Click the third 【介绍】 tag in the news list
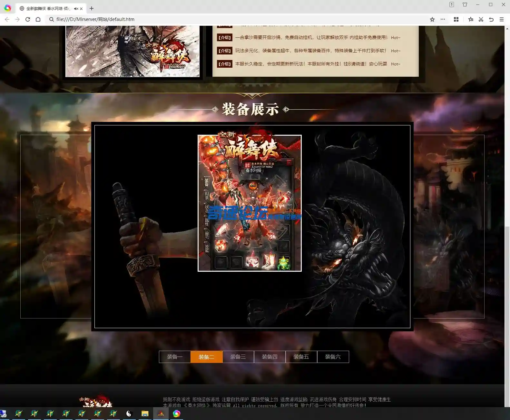Image resolution: width=510 pixels, height=420 pixels. (225, 64)
